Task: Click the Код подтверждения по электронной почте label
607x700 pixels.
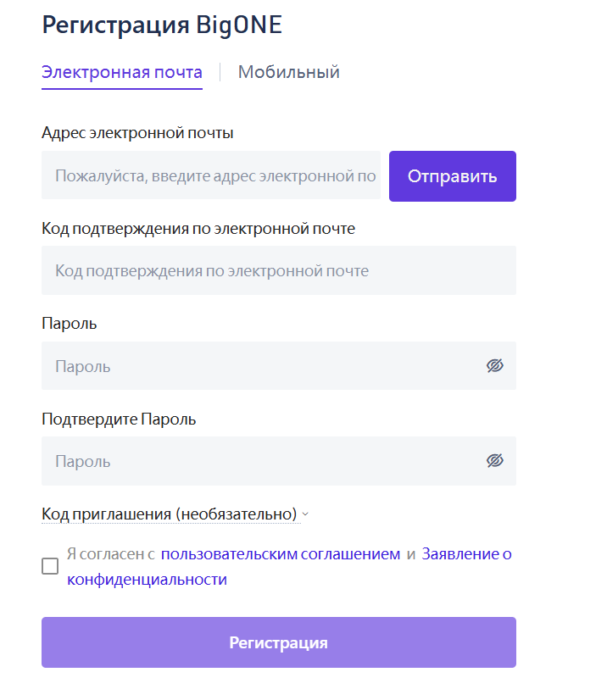Action: [198, 228]
